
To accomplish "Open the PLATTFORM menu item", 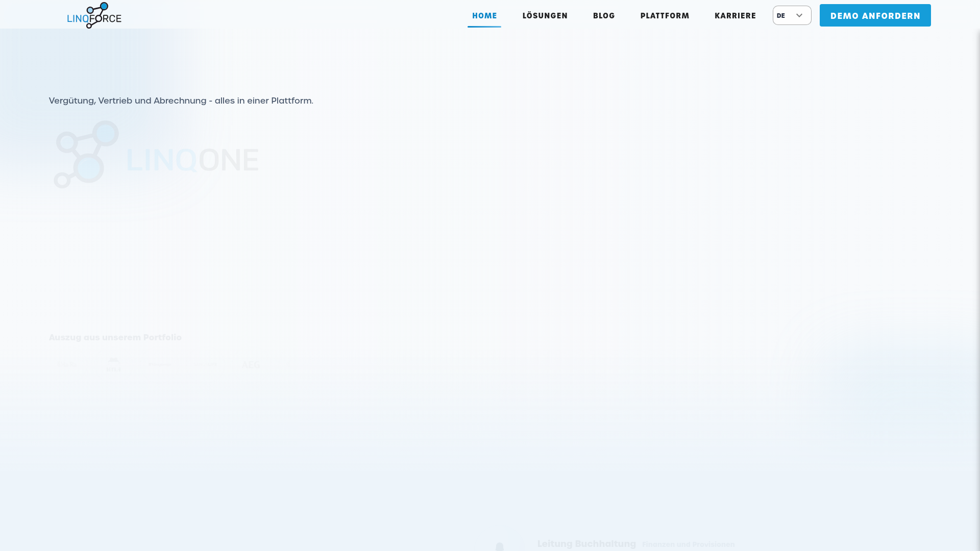I will pyautogui.click(x=665, y=16).
